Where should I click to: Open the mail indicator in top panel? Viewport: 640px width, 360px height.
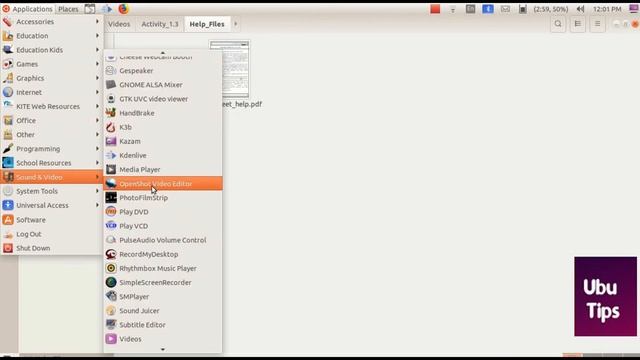point(505,9)
